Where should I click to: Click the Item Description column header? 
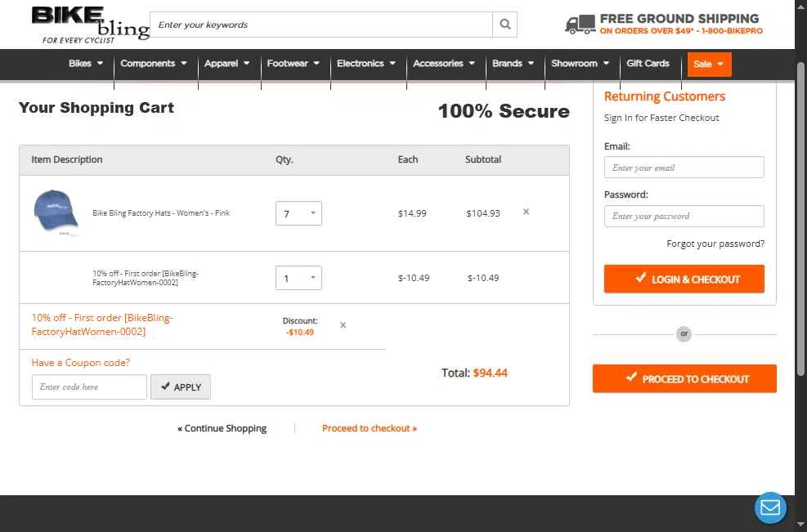coord(67,159)
